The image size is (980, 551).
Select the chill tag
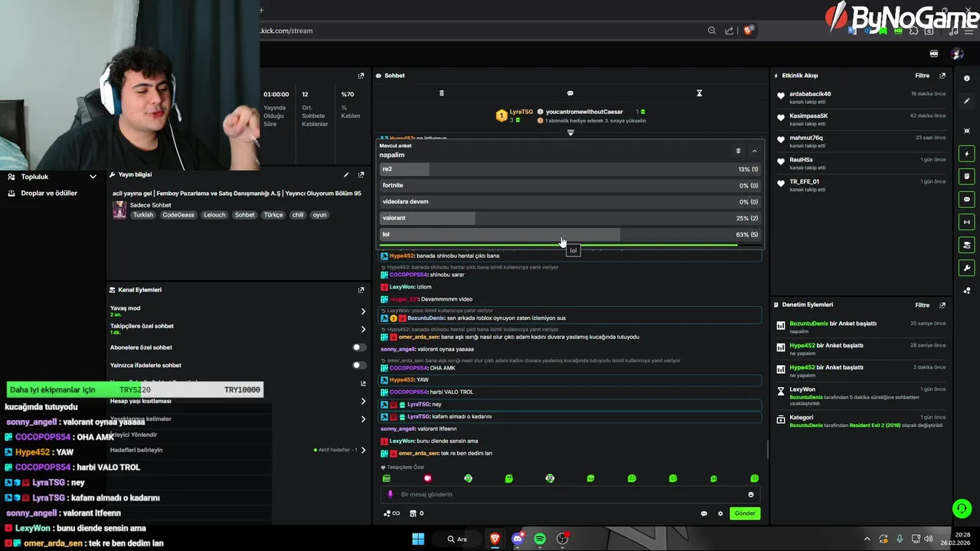[x=298, y=215]
